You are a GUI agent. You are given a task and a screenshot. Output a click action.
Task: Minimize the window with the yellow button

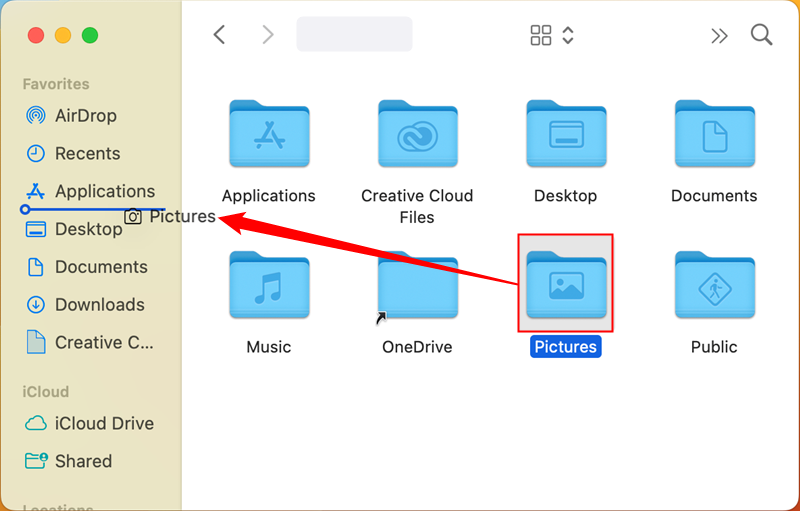click(x=63, y=35)
